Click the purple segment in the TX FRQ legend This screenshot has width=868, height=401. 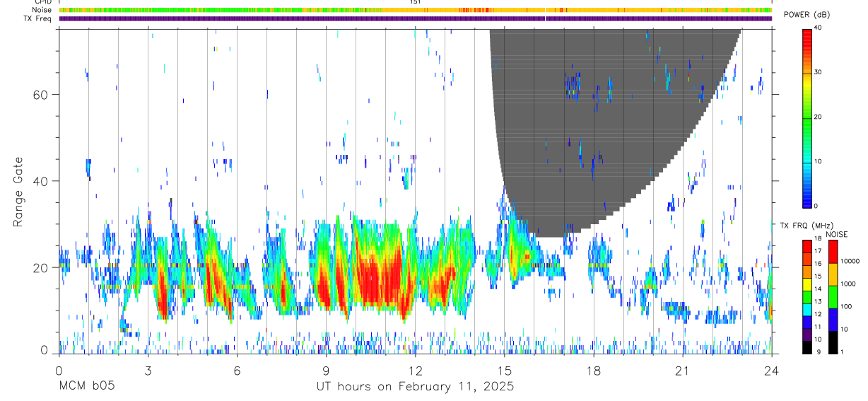tap(807, 333)
